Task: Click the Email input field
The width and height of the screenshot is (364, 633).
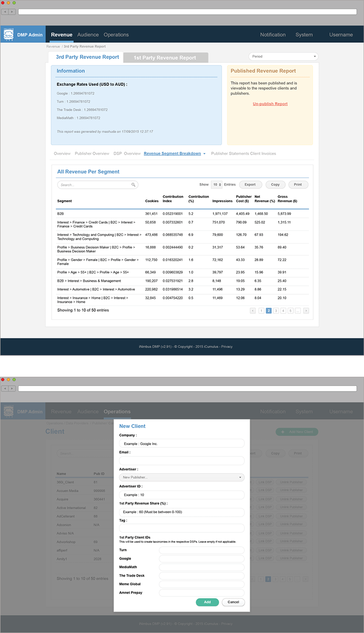Action: coord(182,460)
